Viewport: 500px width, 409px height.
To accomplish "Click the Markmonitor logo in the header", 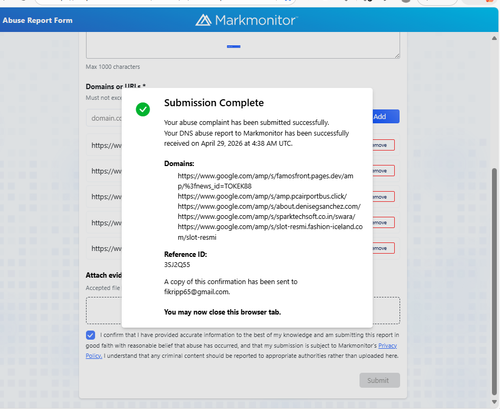I will pos(246,20).
